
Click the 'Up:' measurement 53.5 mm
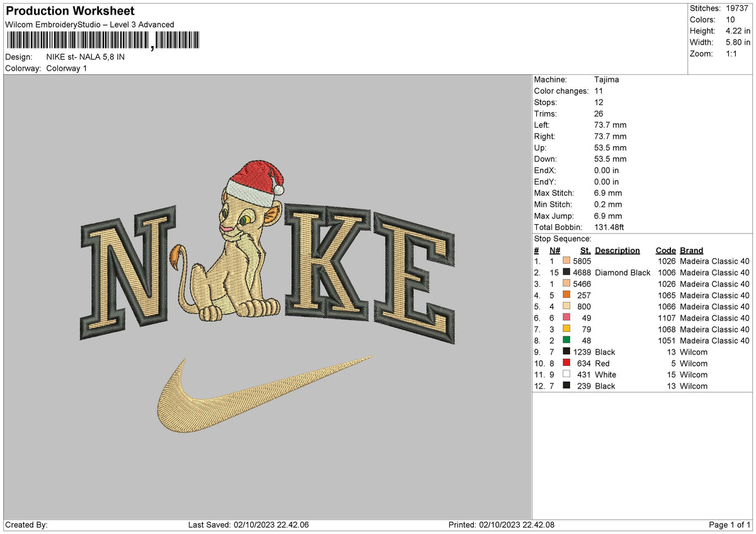click(x=610, y=148)
